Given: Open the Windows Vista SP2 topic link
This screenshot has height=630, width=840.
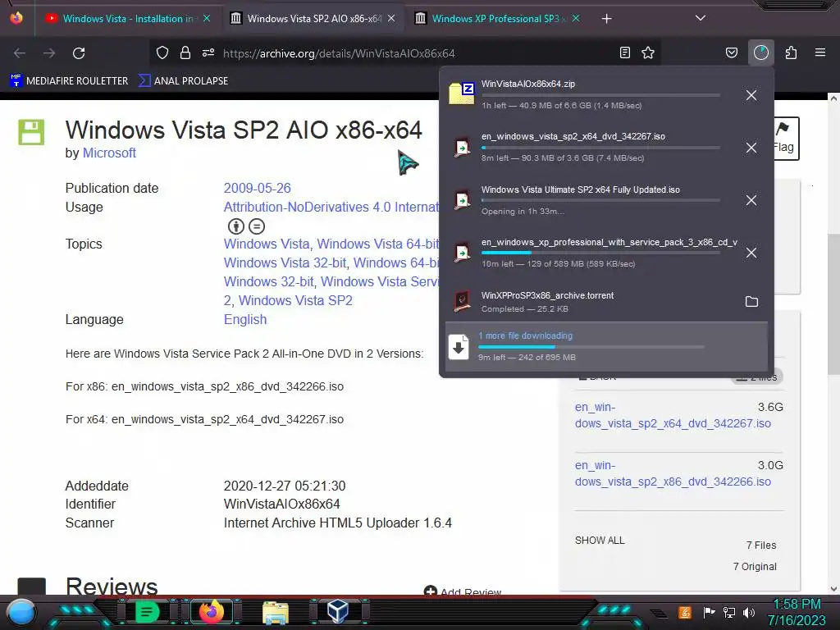Looking at the screenshot, I should click(295, 300).
